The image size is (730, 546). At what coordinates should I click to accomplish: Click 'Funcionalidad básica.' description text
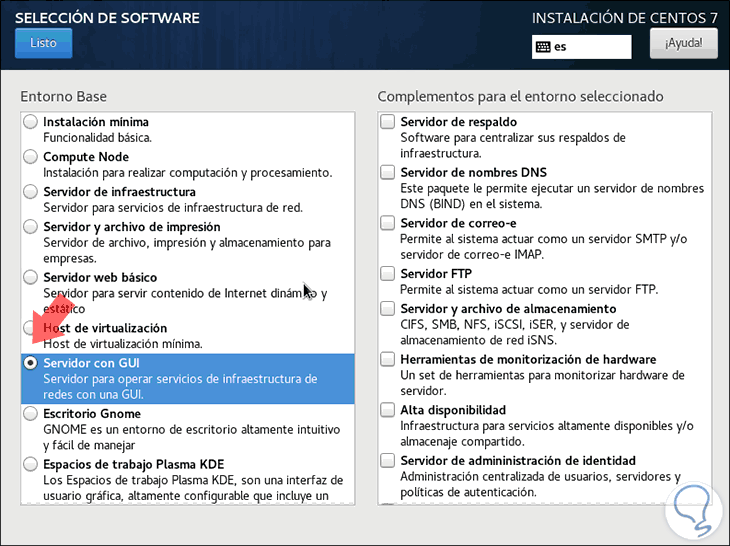(98, 138)
